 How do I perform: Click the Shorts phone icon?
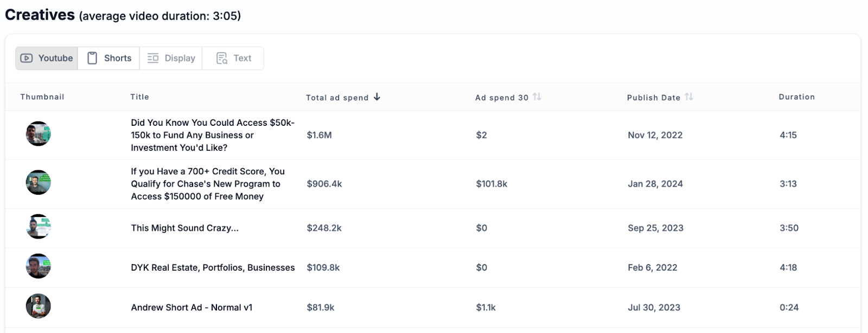pyautogui.click(x=92, y=58)
